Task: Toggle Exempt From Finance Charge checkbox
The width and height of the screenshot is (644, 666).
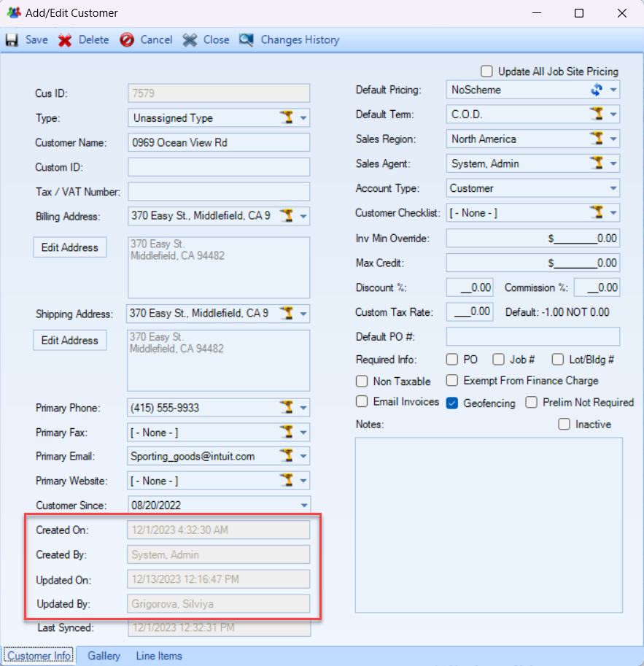Action: tap(452, 380)
